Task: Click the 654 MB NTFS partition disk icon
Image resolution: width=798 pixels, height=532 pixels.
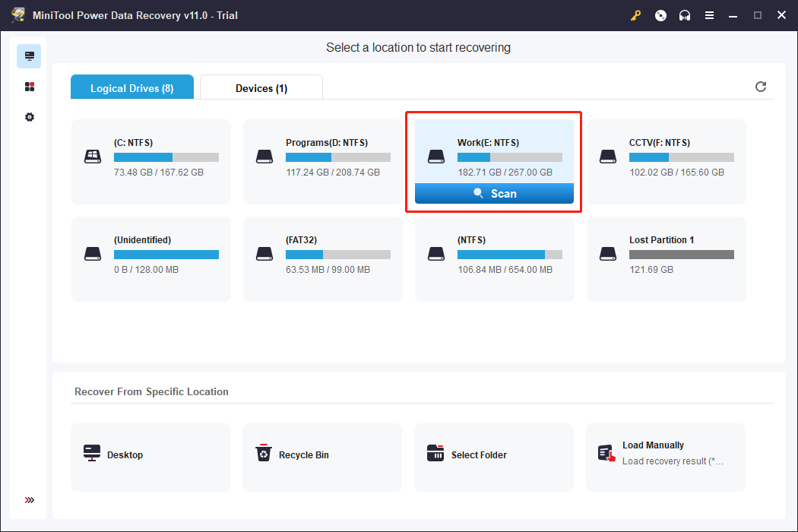Action: (x=436, y=254)
